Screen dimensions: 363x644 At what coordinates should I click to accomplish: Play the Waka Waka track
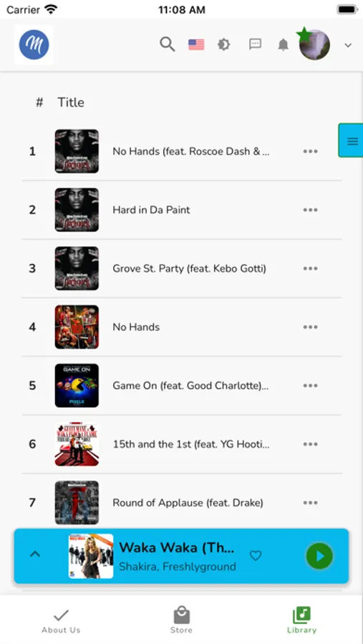click(x=319, y=556)
